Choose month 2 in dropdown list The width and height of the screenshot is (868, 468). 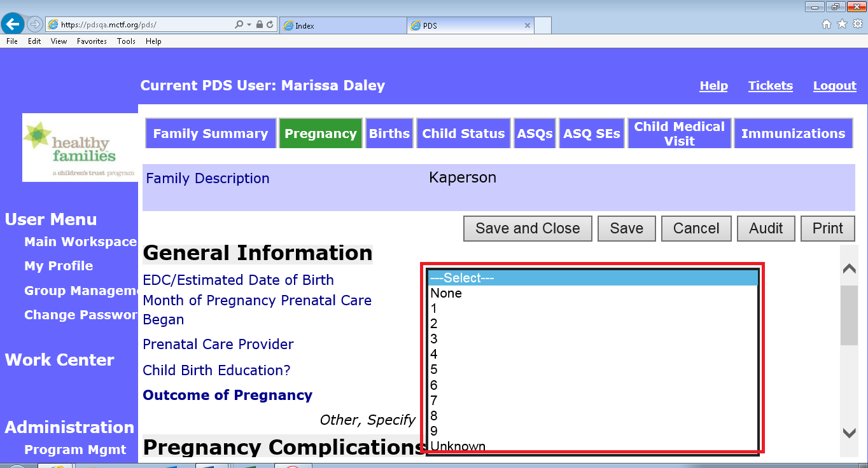[592, 324]
